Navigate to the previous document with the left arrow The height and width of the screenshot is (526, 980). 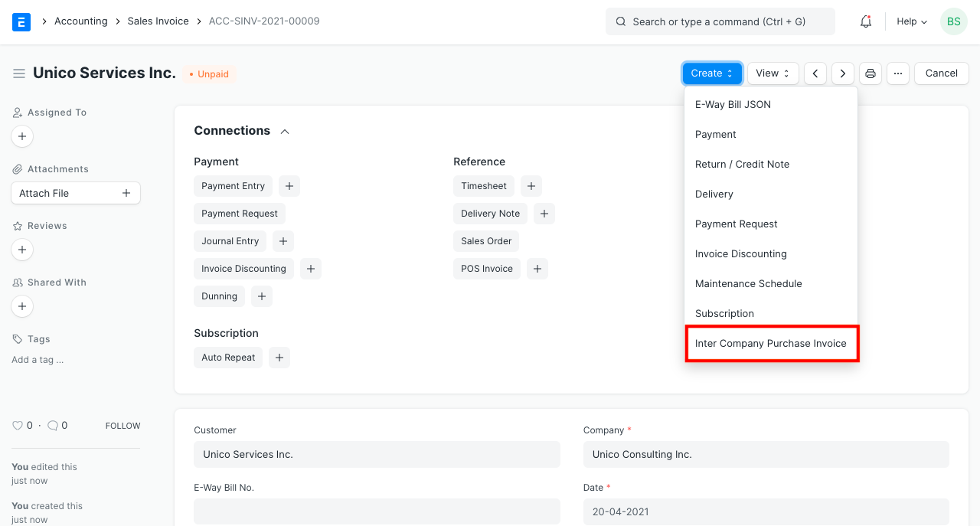click(x=815, y=73)
